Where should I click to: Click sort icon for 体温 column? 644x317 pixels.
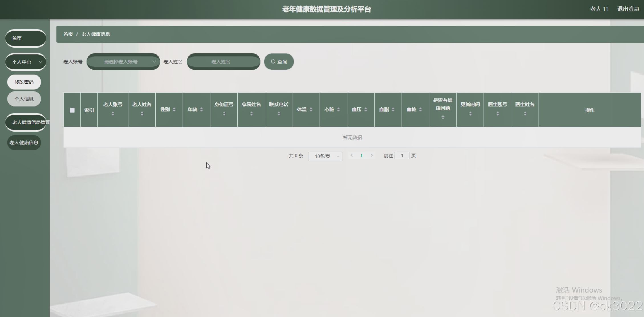[x=311, y=110]
